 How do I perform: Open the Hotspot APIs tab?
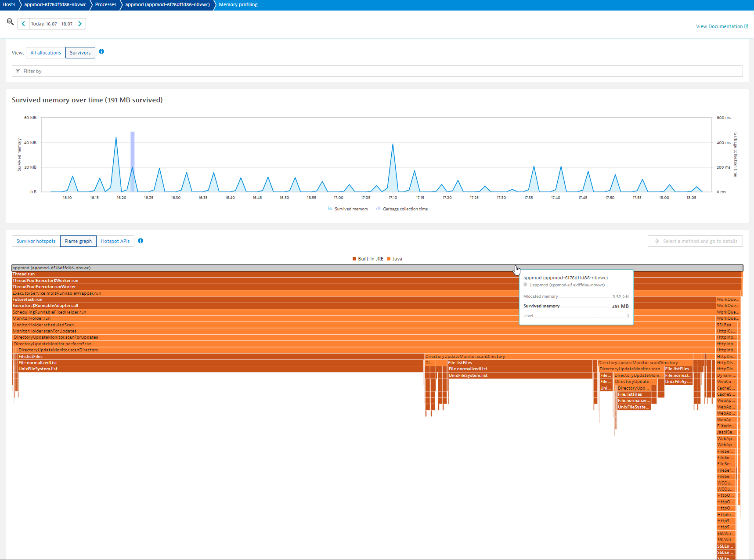tap(115, 241)
